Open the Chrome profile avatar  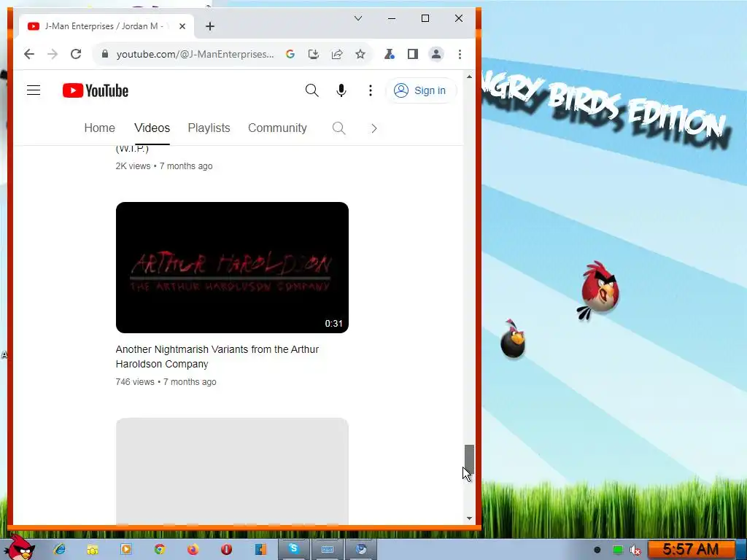[436, 54]
